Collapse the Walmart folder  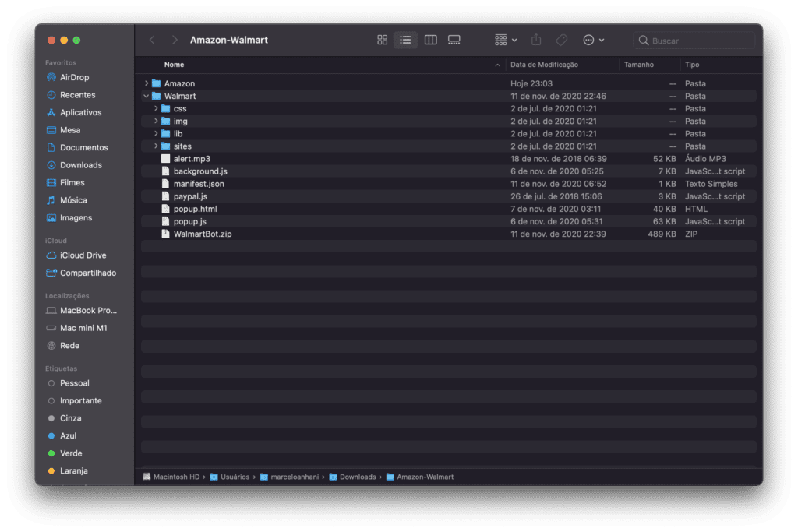click(147, 96)
